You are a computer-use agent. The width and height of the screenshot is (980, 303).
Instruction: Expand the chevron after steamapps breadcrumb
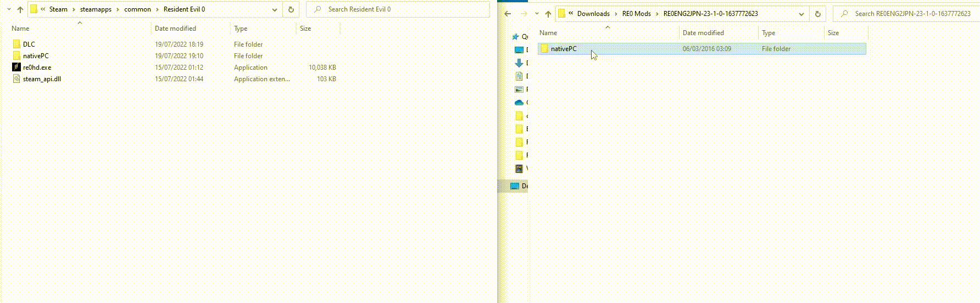click(118, 9)
